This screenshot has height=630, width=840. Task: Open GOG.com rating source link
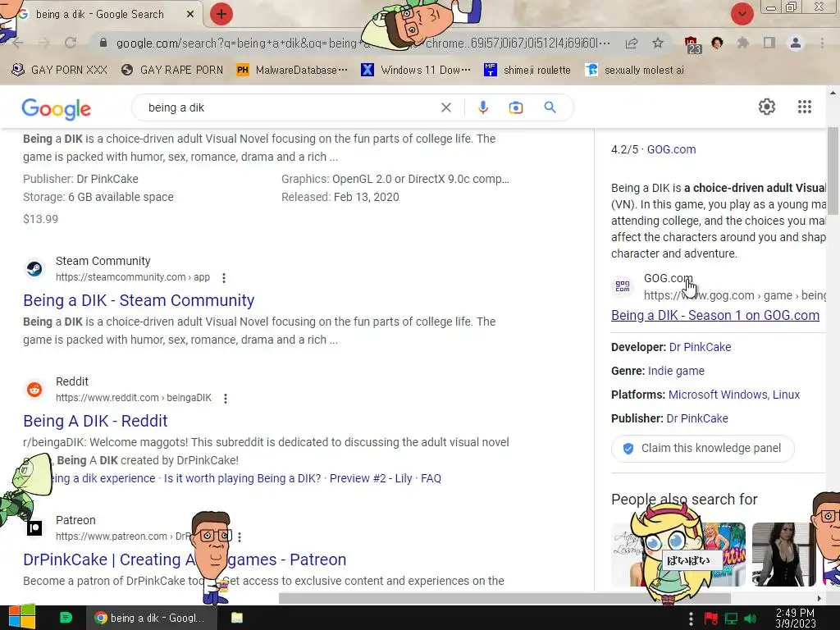(x=671, y=149)
